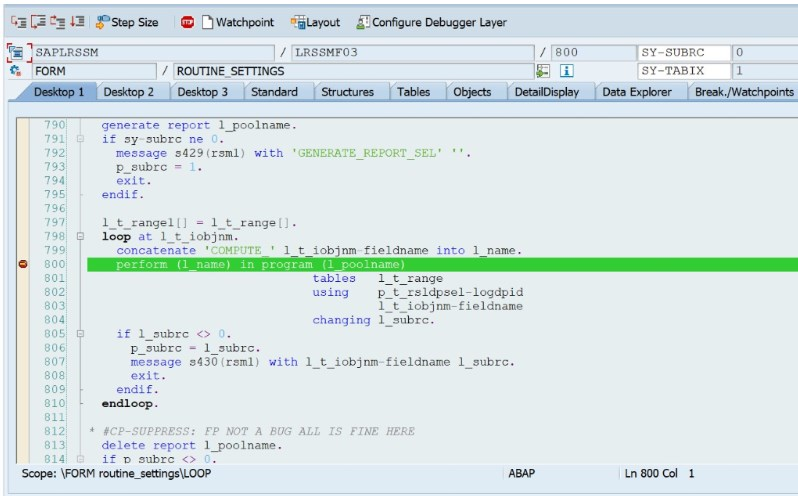Click the ABAP status bar label
The image size is (798, 496).
pos(522,474)
